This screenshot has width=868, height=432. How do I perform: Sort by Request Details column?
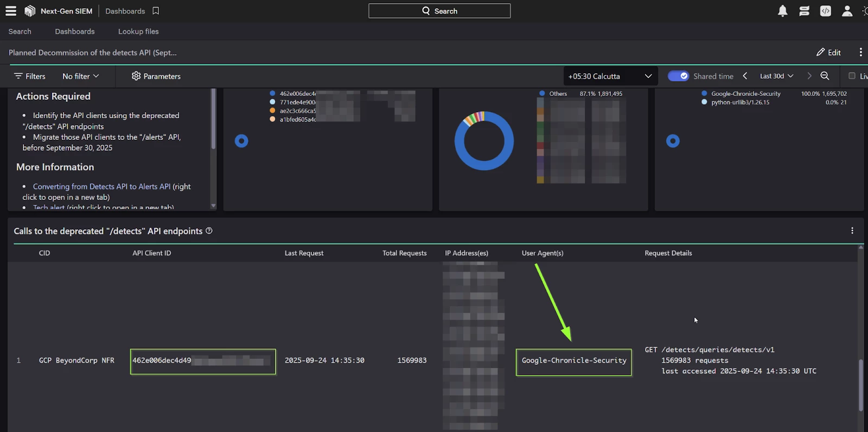(668, 253)
